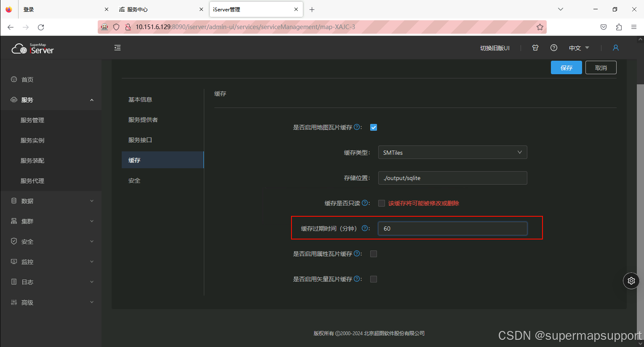Bookmark page with the star icon
Viewport: 644px width, 347px height.
pos(540,27)
